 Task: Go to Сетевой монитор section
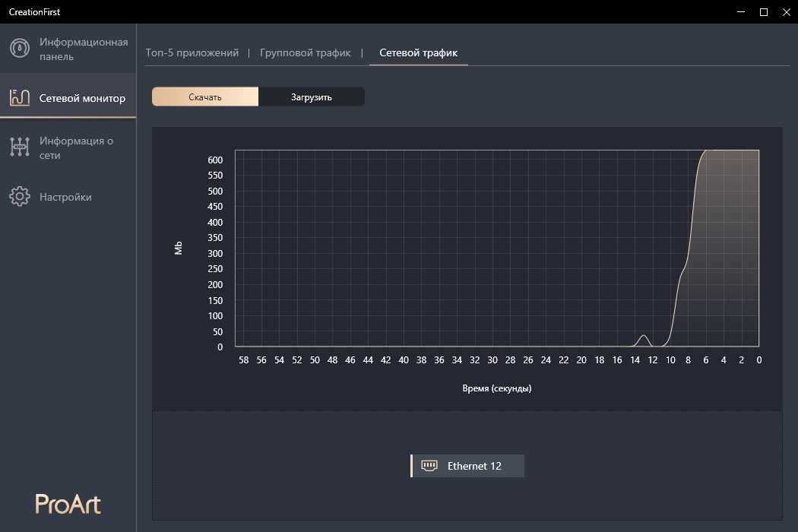pyautogui.click(x=82, y=98)
